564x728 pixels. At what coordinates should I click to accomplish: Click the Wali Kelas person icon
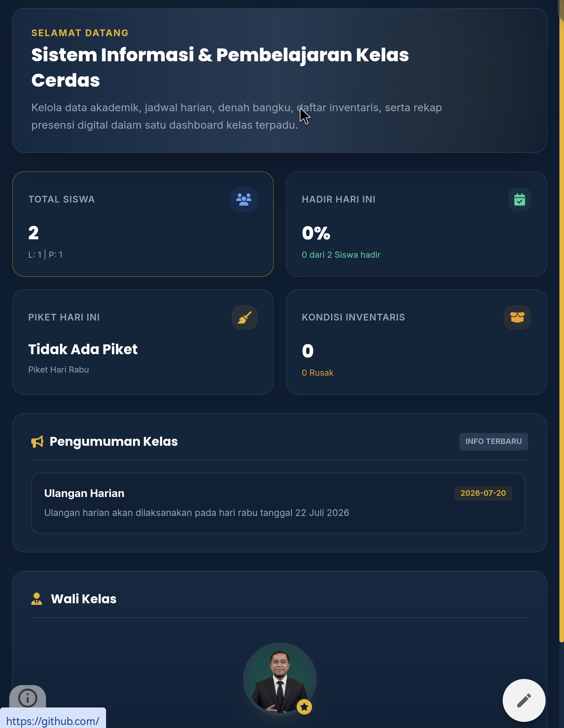click(37, 599)
